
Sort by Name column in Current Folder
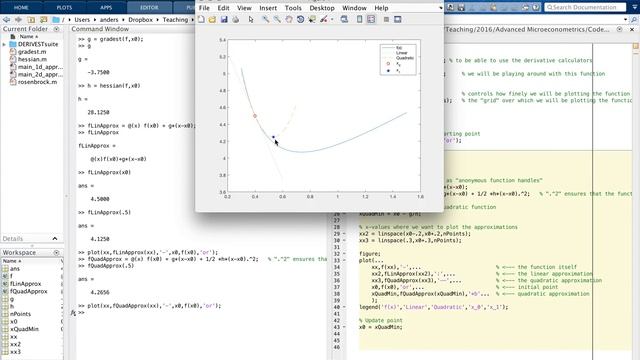point(28,36)
